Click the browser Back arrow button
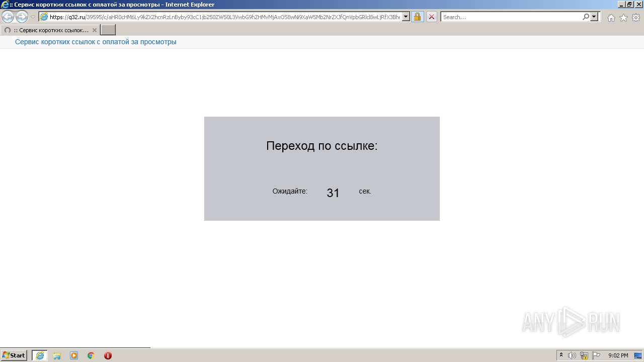 [8, 17]
